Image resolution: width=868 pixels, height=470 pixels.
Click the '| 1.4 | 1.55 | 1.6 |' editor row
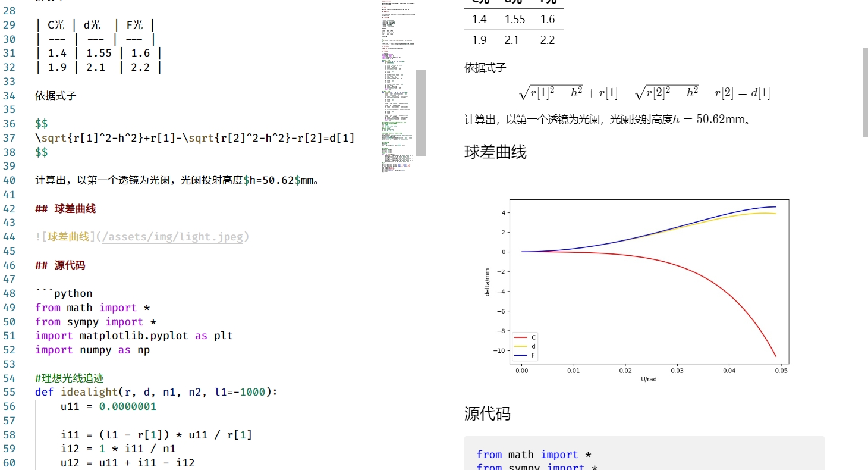point(99,53)
